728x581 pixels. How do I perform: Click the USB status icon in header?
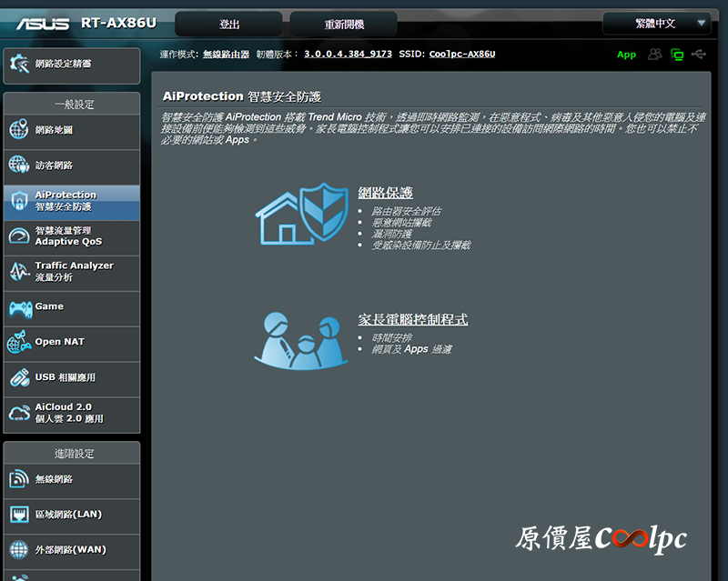tap(699, 55)
